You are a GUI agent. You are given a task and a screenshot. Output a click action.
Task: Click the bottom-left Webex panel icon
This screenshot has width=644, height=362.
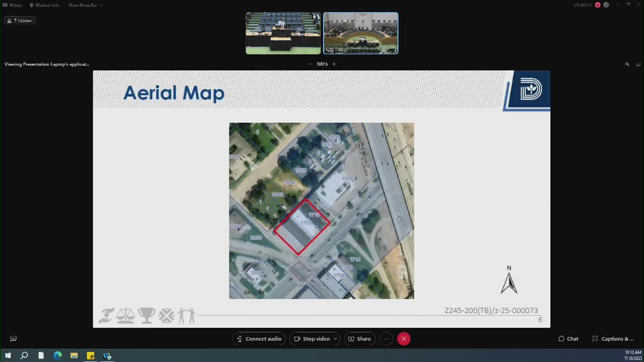[x=14, y=339]
